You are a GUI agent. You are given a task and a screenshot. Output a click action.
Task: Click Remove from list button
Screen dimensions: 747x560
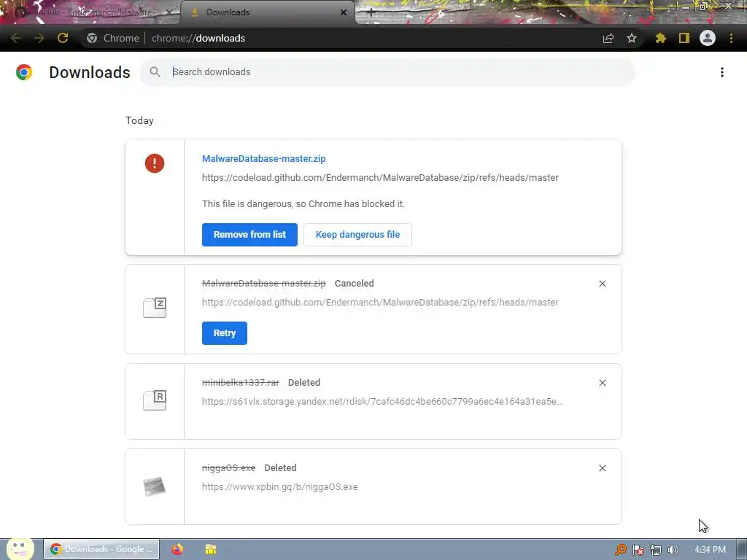[x=249, y=235]
